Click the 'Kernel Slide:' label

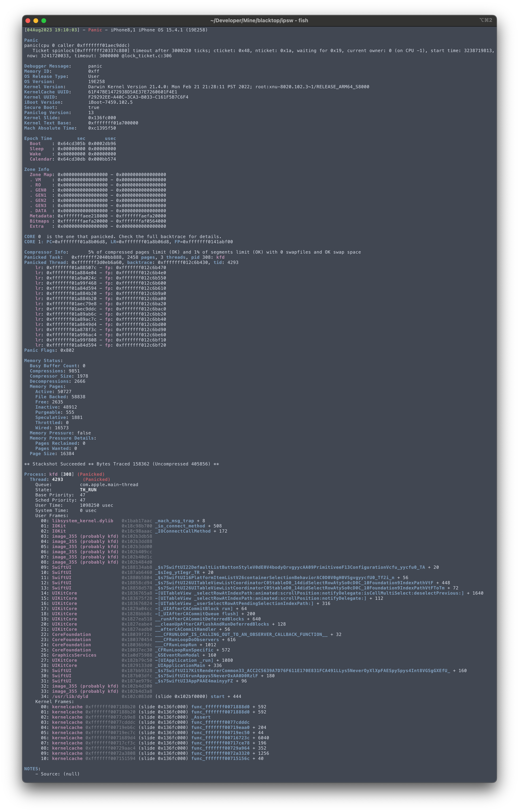tap(42, 118)
